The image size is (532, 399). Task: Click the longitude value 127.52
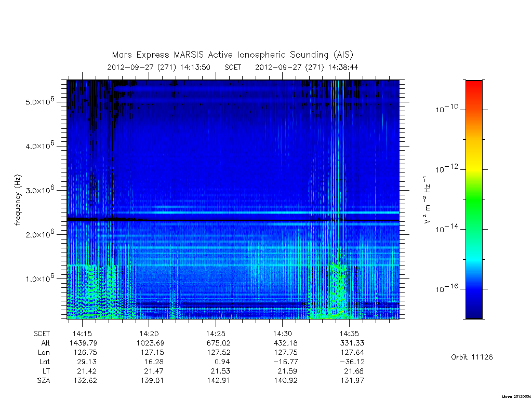click(219, 353)
